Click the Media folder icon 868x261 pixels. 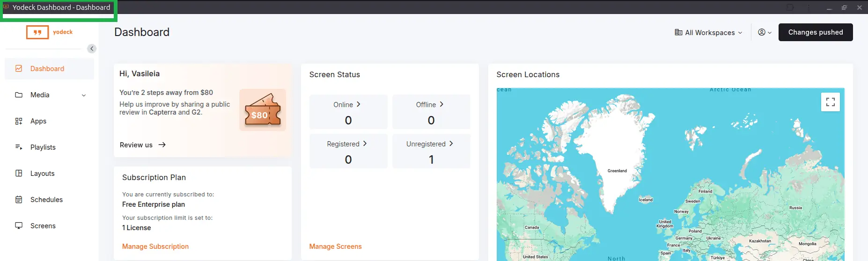click(x=19, y=94)
